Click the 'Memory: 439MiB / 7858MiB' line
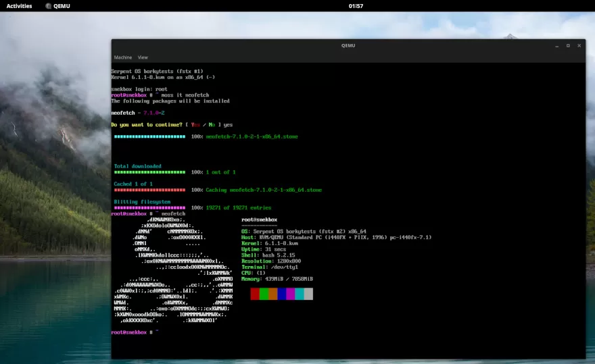Viewport: 595px width, 364px height. [277, 279]
